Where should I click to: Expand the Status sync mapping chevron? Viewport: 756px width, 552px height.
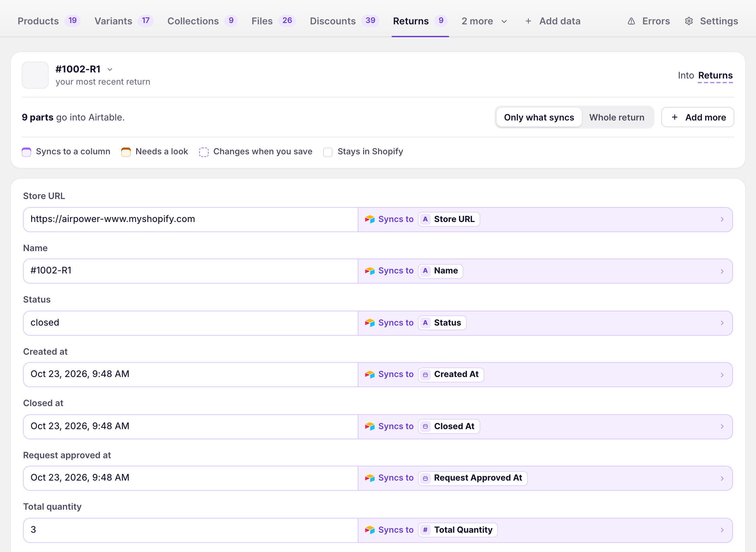coord(722,323)
